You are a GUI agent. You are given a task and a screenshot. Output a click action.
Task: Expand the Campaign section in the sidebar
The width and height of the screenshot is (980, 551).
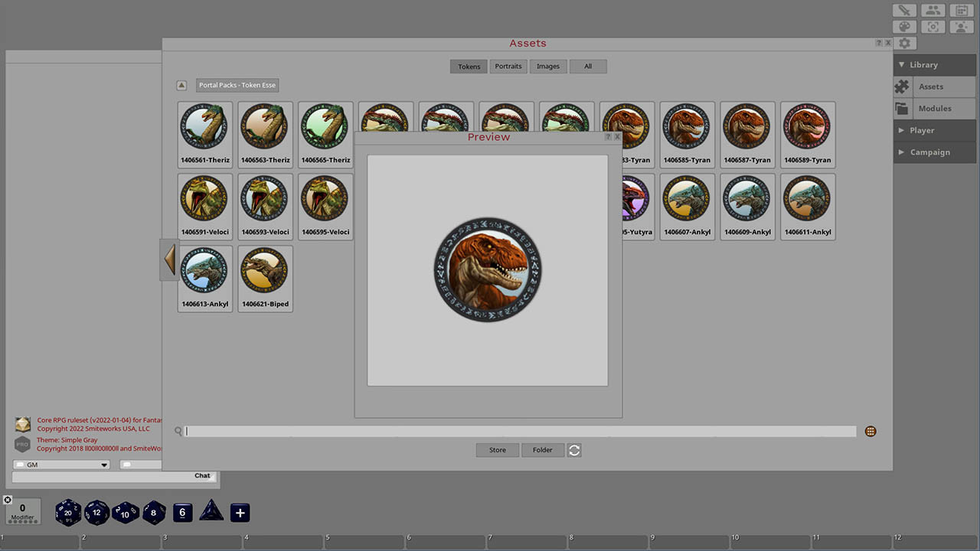click(929, 152)
